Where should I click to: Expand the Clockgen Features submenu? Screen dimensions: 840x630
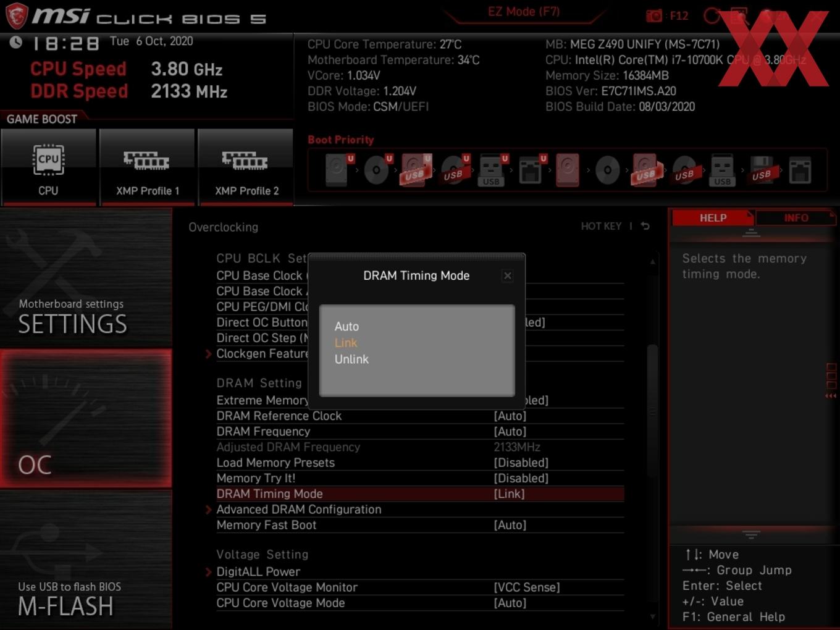[x=262, y=353]
